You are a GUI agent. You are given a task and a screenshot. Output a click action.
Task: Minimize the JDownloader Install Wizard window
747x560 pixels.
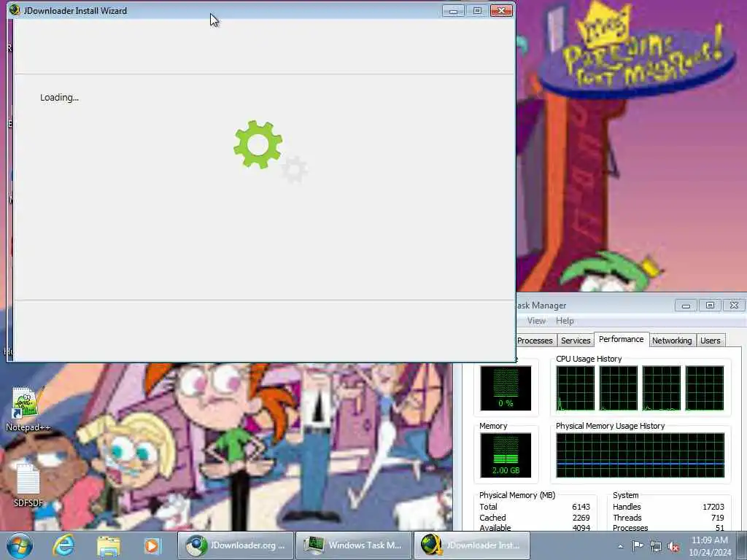coord(453,10)
